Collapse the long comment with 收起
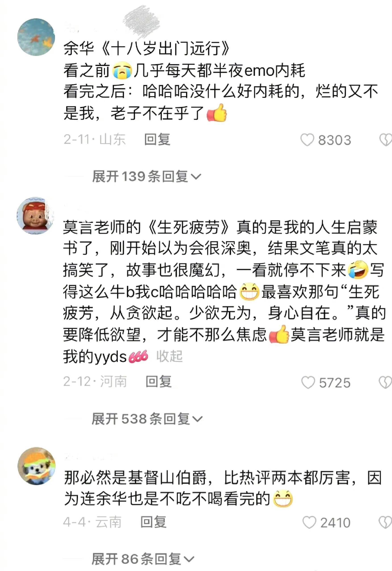Viewport: 392px width, 571px height. 169,356
